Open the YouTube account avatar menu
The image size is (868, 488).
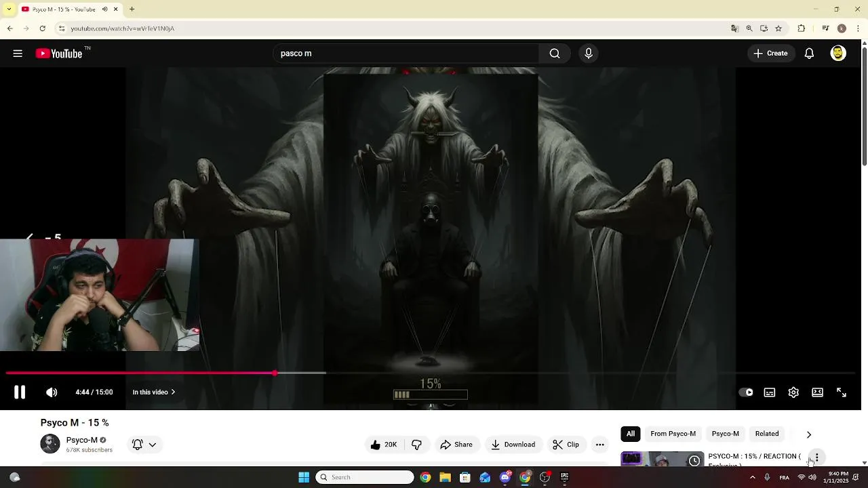click(x=838, y=54)
